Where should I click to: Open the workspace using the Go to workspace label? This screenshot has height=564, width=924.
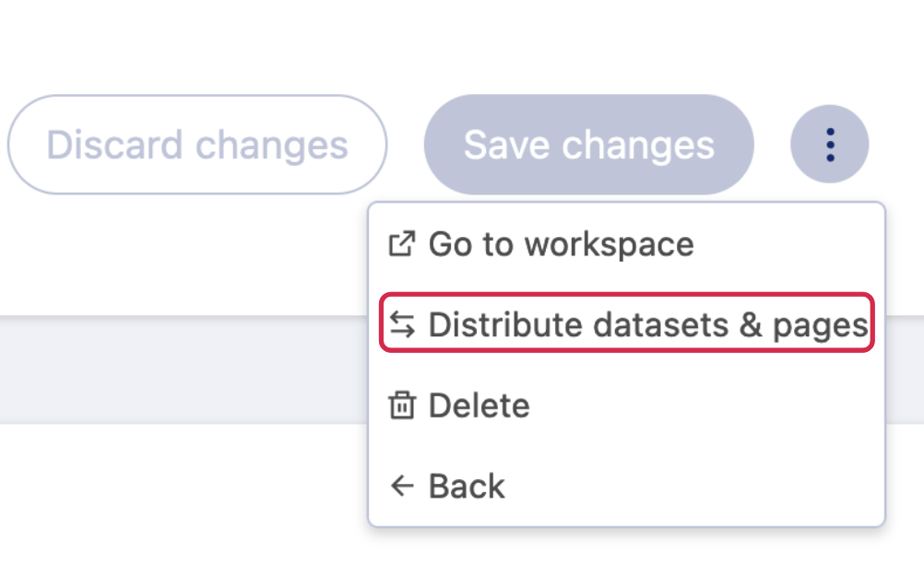point(561,244)
